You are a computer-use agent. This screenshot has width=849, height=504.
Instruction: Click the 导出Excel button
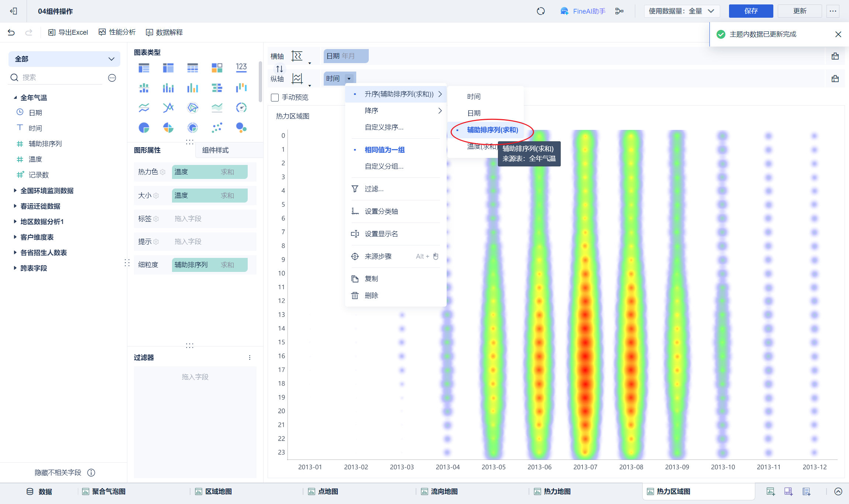(x=68, y=32)
